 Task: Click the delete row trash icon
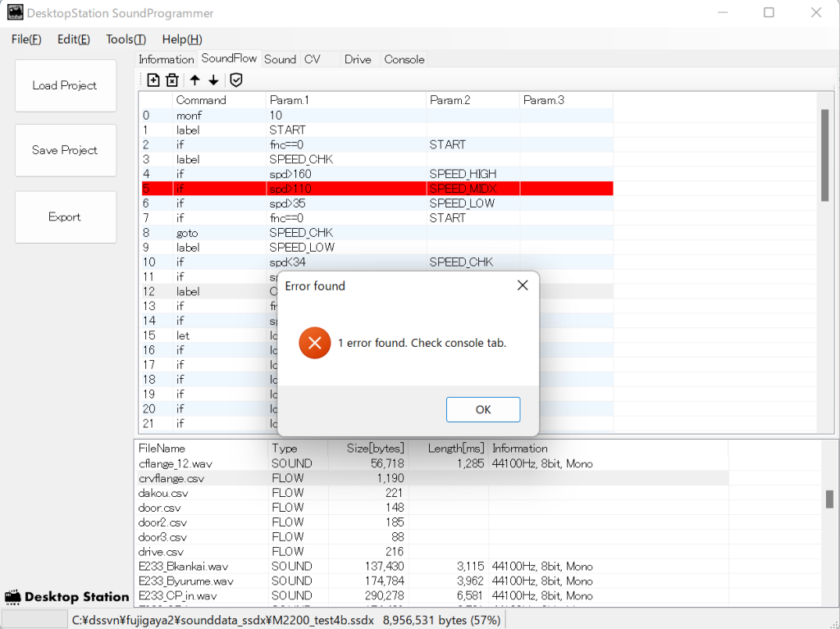click(172, 80)
